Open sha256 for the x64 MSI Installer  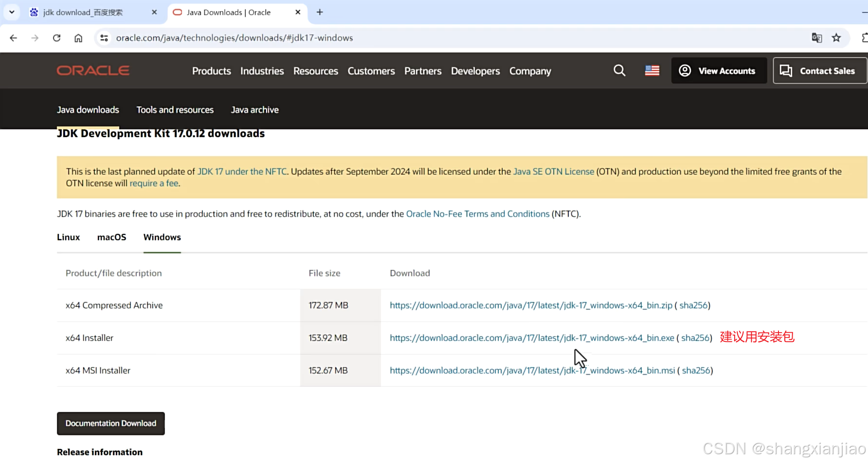pos(696,371)
